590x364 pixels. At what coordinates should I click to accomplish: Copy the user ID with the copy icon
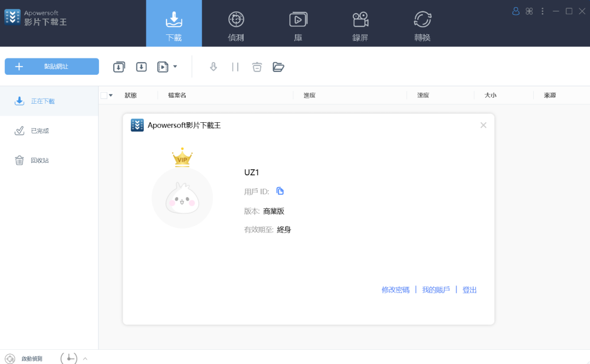pyautogui.click(x=280, y=191)
